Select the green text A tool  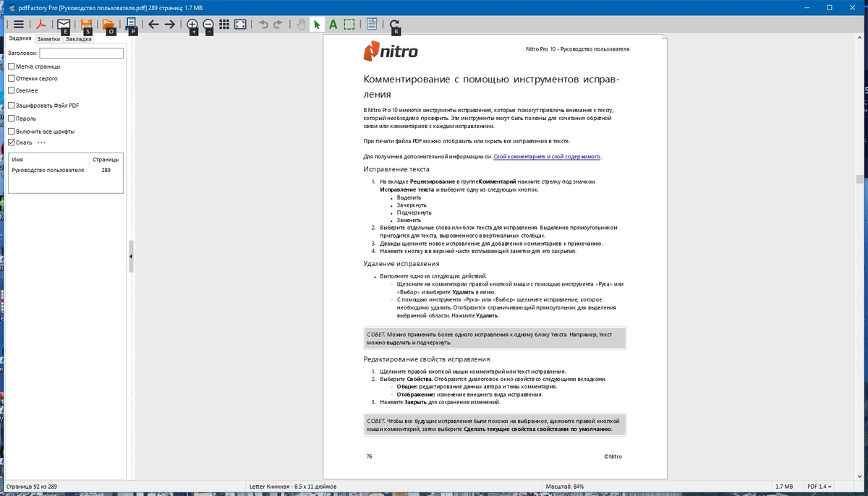(x=333, y=24)
